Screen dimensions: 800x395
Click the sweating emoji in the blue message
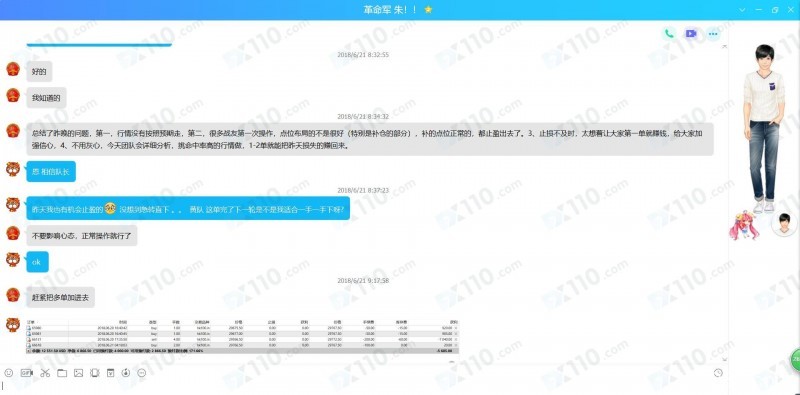click(x=111, y=208)
